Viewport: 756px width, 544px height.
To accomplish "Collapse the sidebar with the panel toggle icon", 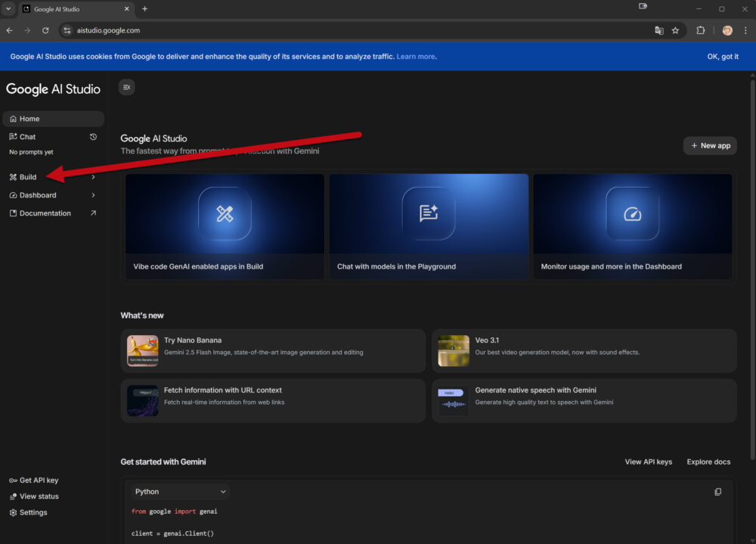I will click(x=126, y=87).
